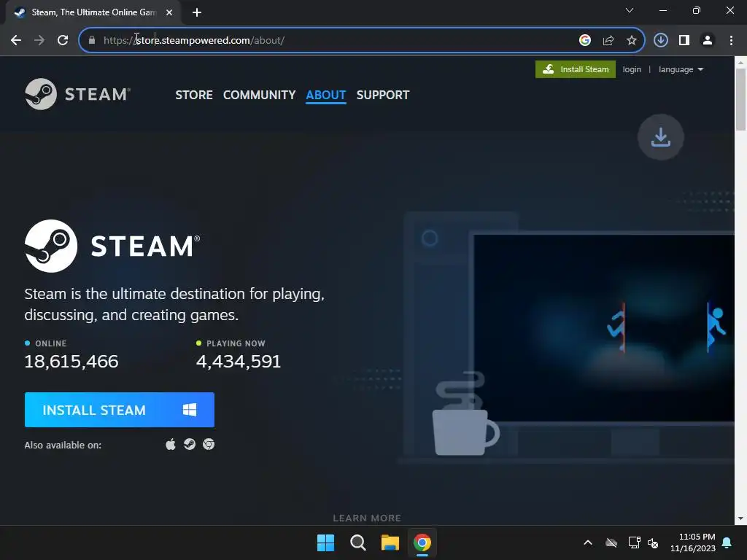Toggle the Chrome side panel icon
This screenshot has height=560, width=747.
click(684, 40)
